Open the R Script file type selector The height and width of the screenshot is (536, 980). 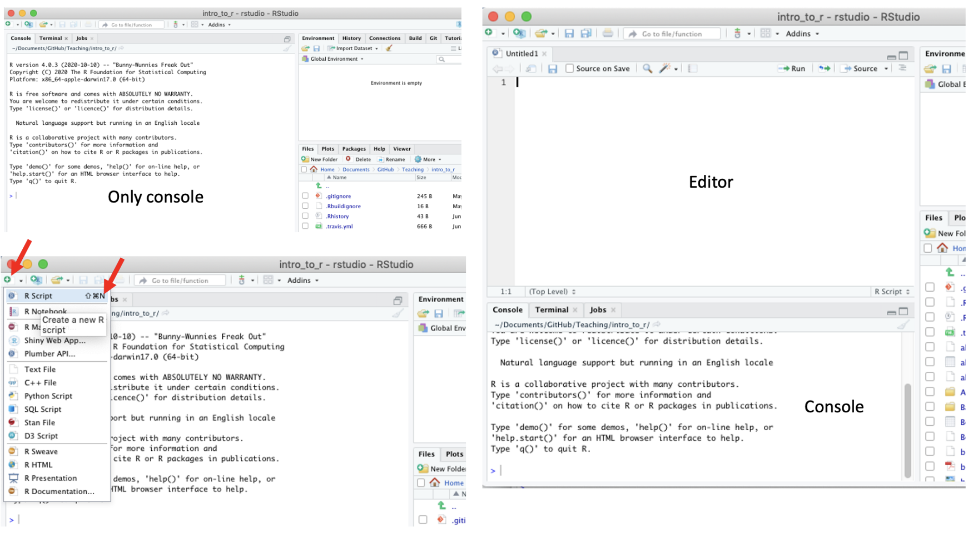[892, 292]
